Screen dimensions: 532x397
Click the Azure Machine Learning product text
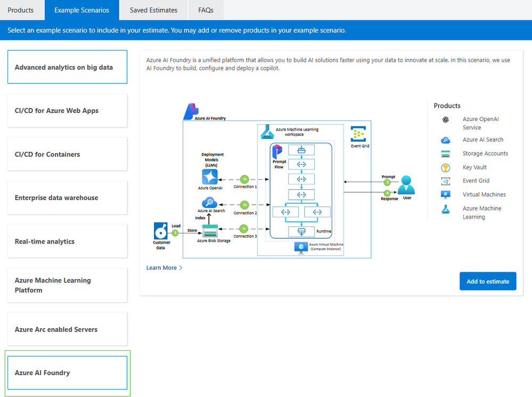click(x=482, y=213)
